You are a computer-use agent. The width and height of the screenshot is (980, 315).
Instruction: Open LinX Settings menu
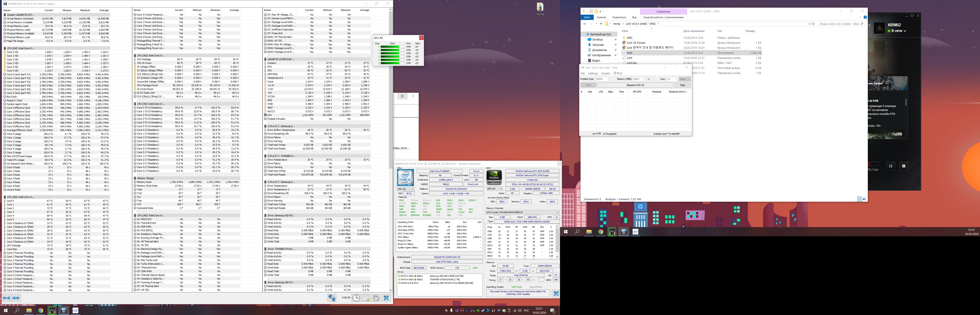click(593, 73)
